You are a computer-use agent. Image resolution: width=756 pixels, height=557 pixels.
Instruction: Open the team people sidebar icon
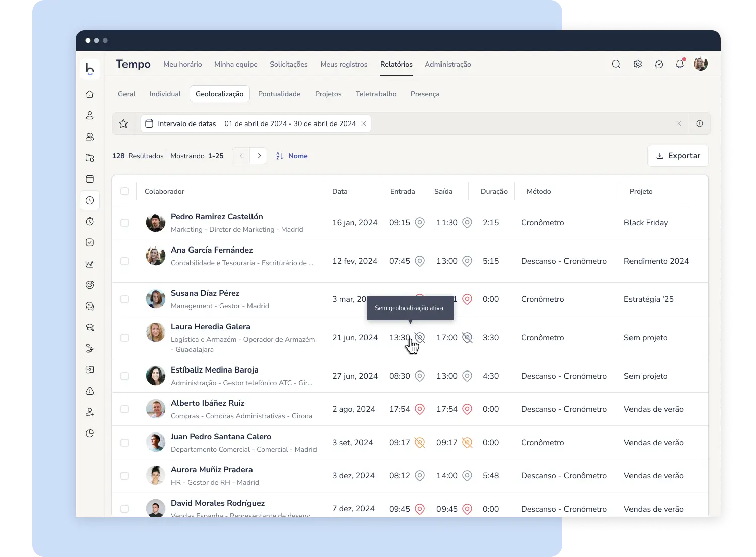click(90, 137)
